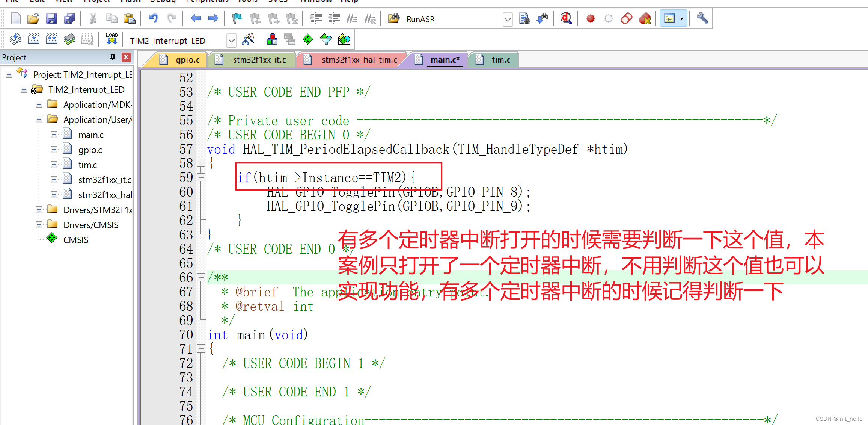Click the Save file toolbar icon
868x425 pixels.
pos(51,18)
